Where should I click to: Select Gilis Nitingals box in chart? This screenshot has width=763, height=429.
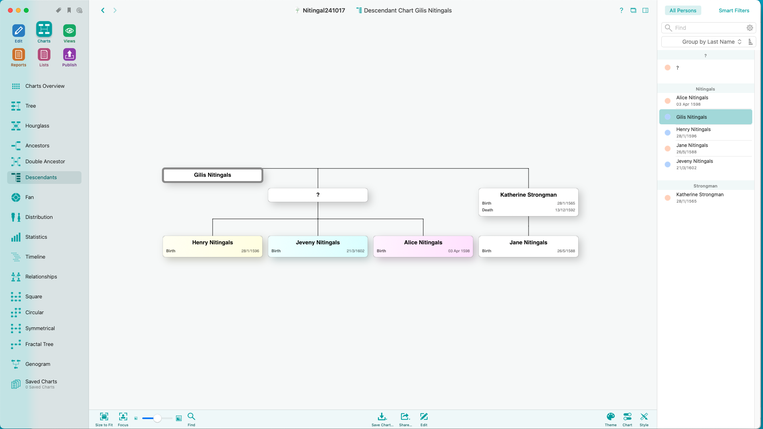213,175
